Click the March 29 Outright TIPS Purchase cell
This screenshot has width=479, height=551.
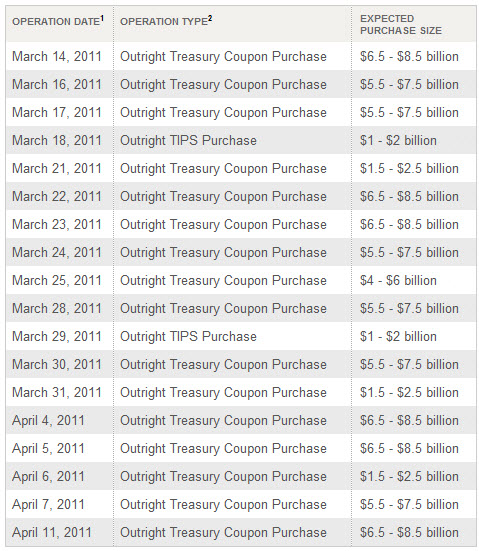[x=188, y=336]
